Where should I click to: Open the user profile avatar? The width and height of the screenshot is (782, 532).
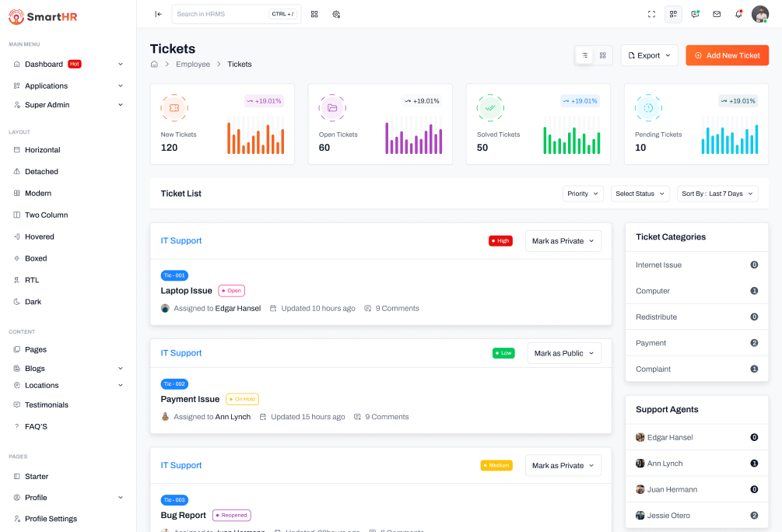[759, 14]
